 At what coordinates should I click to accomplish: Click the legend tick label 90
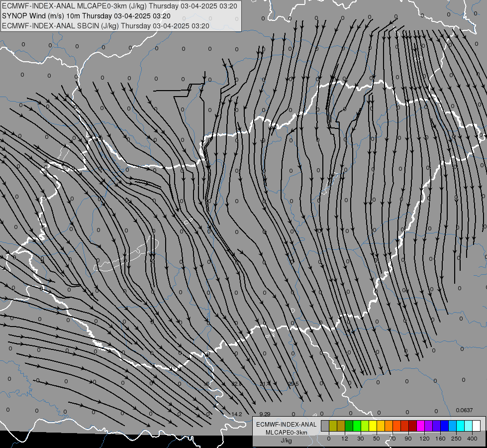coord(408,439)
